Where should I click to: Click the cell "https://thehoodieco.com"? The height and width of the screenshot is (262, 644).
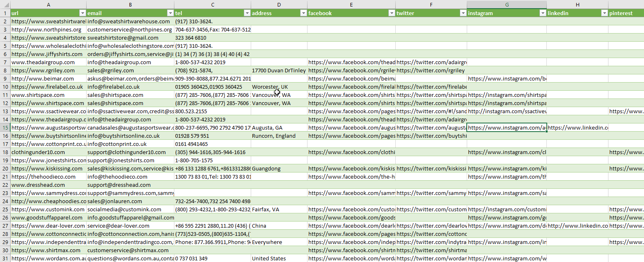pos(49,177)
